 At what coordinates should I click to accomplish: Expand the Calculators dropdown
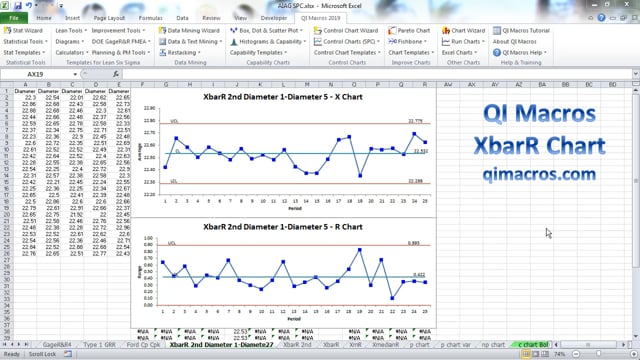(x=72, y=53)
